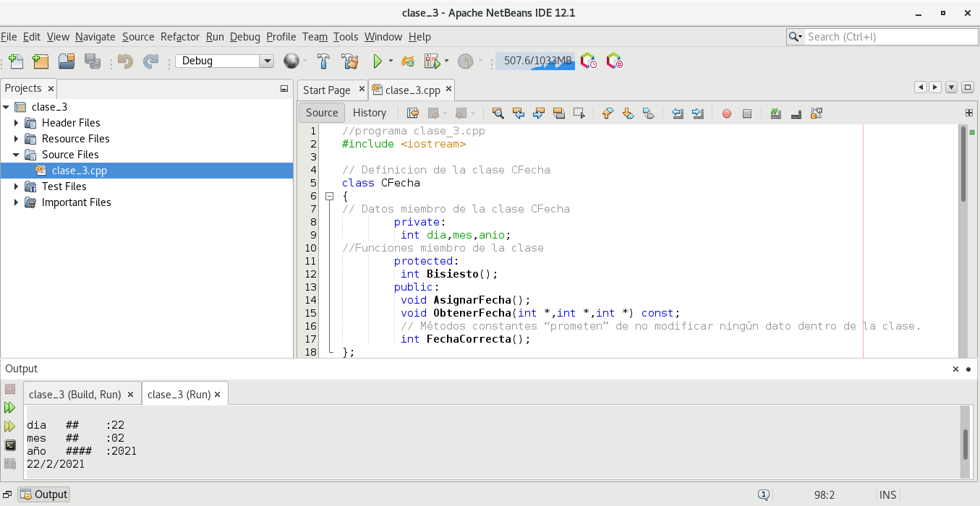Toggle the Output window button in status bar

click(44, 494)
